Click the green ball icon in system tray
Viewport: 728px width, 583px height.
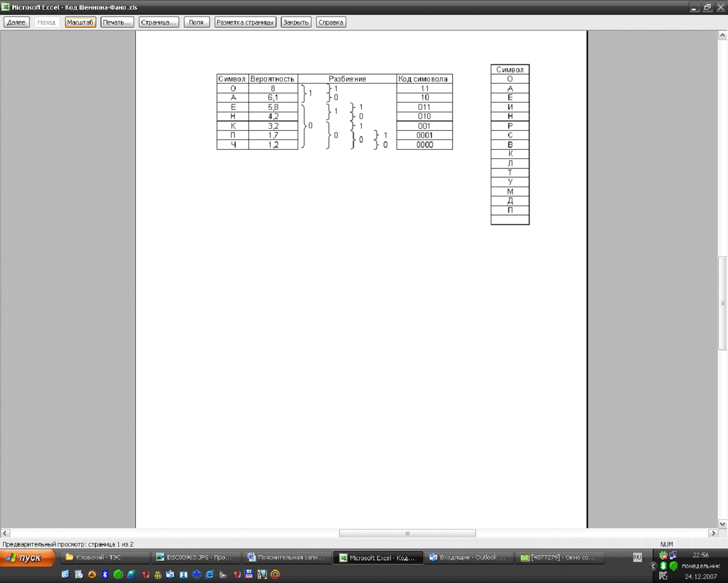674,566
